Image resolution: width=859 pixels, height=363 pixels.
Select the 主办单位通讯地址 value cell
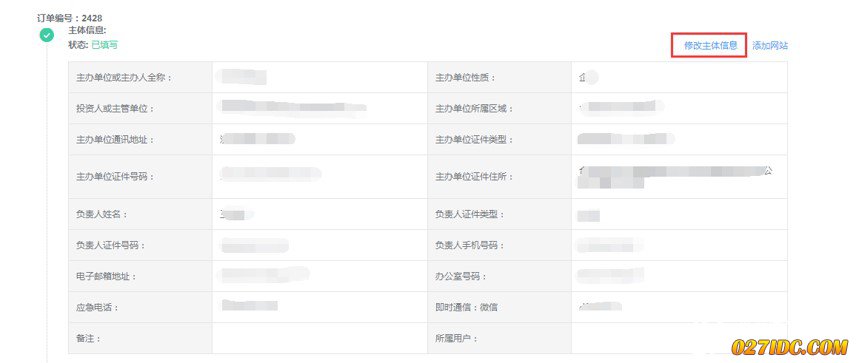coord(319,139)
